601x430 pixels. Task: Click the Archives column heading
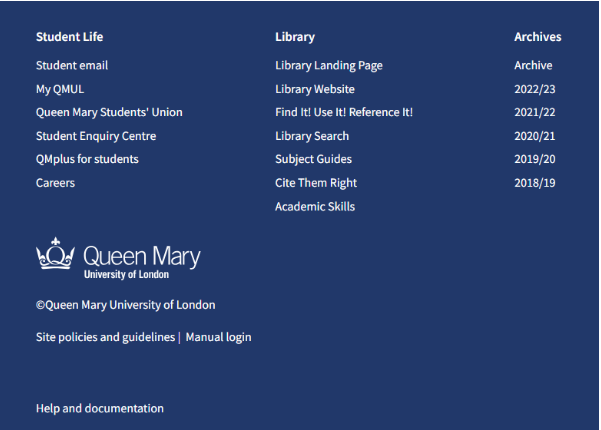[538, 37]
